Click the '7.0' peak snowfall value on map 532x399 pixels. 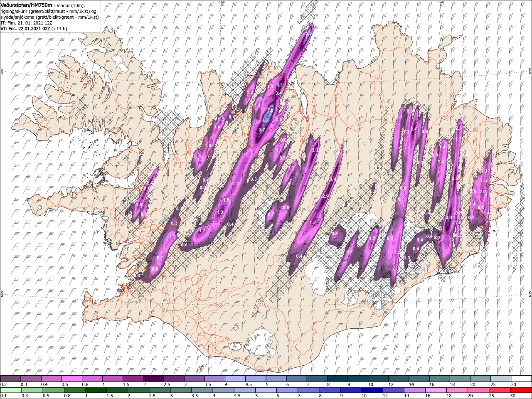tap(271, 111)
